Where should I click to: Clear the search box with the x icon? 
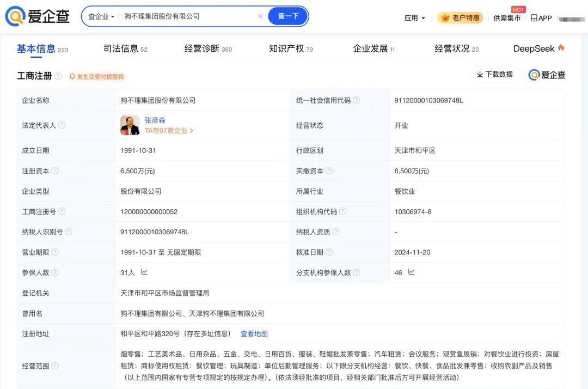260,16
